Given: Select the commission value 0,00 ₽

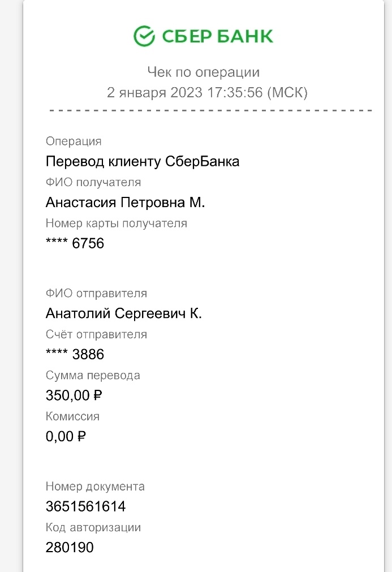Looking at the screenshot, I should pyautogui.click(x=66, y=436).
